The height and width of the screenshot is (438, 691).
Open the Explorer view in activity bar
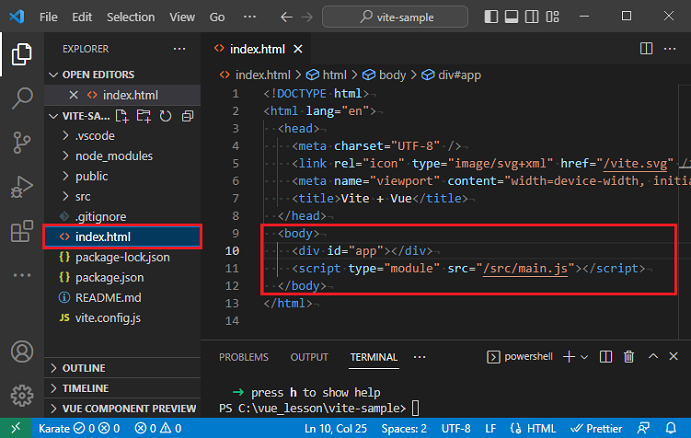[21, 54]
